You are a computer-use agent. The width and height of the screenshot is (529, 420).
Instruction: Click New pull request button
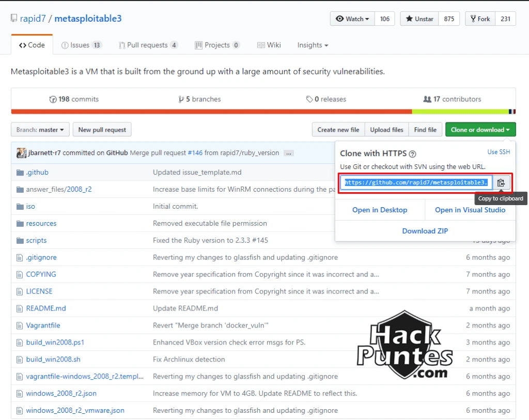click(x=102, y=130)
